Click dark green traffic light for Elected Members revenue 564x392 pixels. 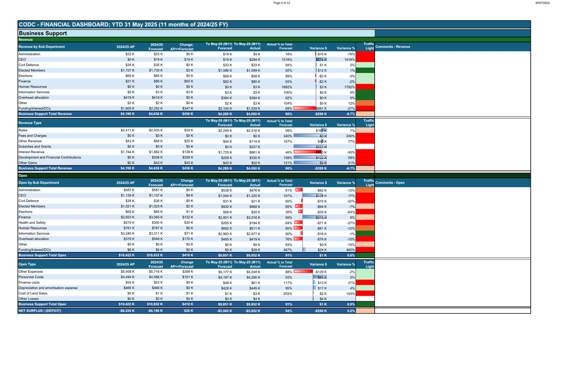coord(365,71)
